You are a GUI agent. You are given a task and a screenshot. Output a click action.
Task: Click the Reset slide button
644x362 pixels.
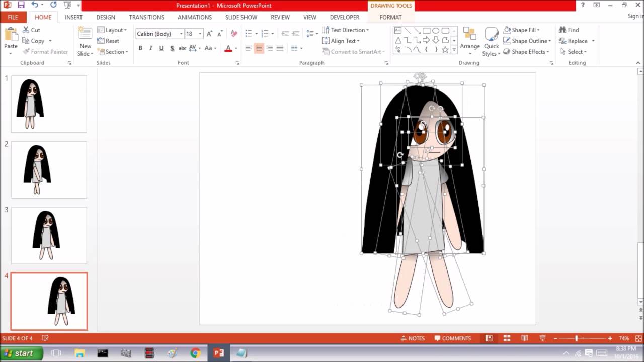click(108, 41)
